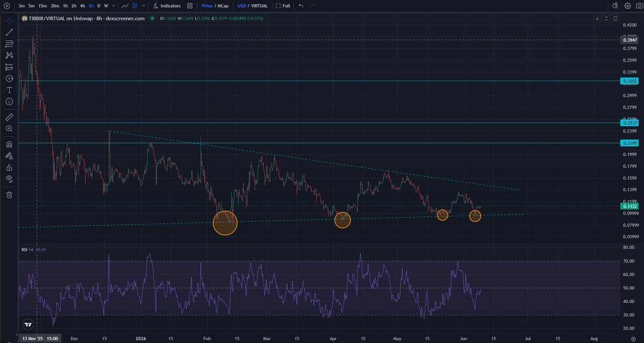Click the current price 0.1122 label

click(x=629, y=206)
